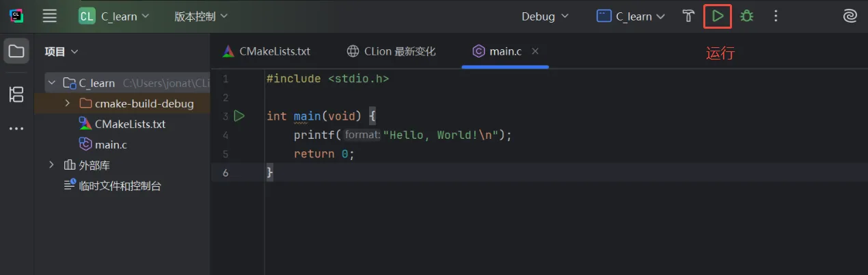
Task: Close the main.c editor tab
Action: tap(535, 51)
